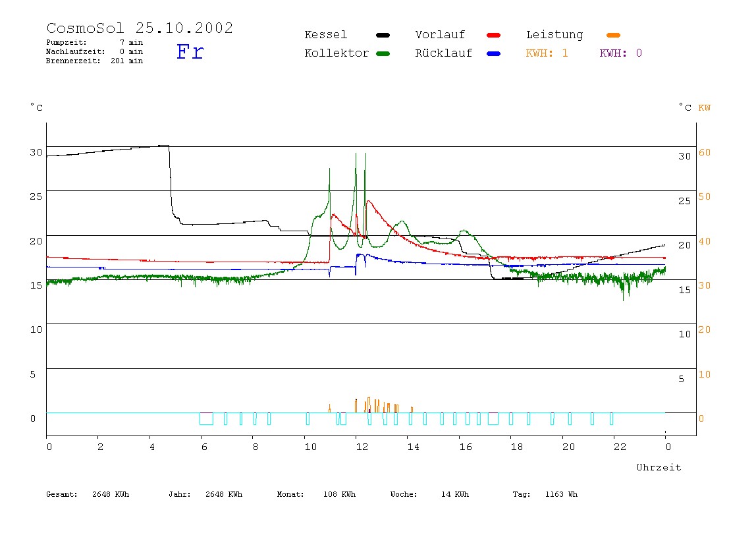Screen dimensions: 756x535
Task: Click the 'Vorlauf' legend label
Action: click(x=440, y=35)
